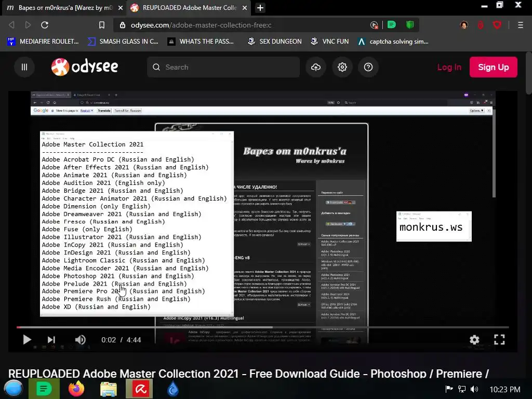Image resolution: width=532 pixels, height=399 pixels.
Task: Open the browser main menu
Action: tap(521, 25)
